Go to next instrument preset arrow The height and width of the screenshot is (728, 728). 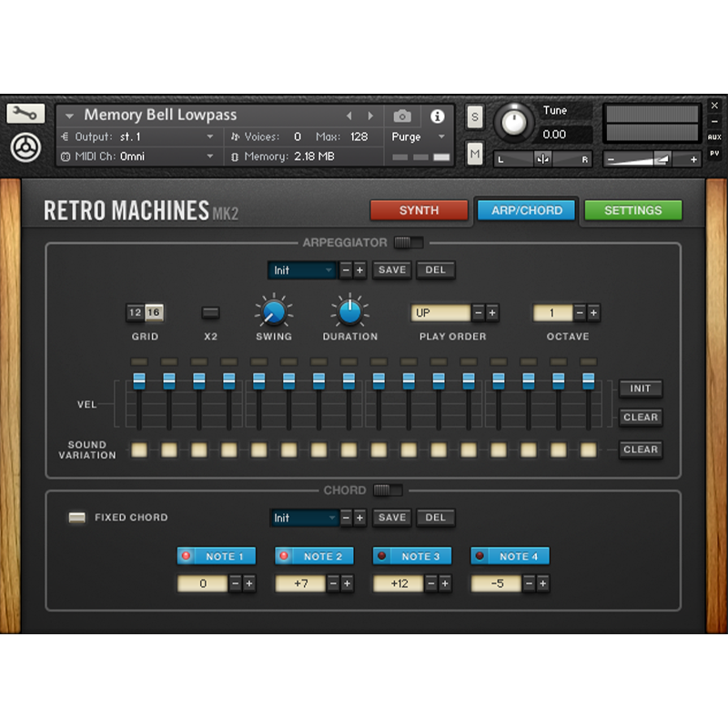(x=370, y=116)
